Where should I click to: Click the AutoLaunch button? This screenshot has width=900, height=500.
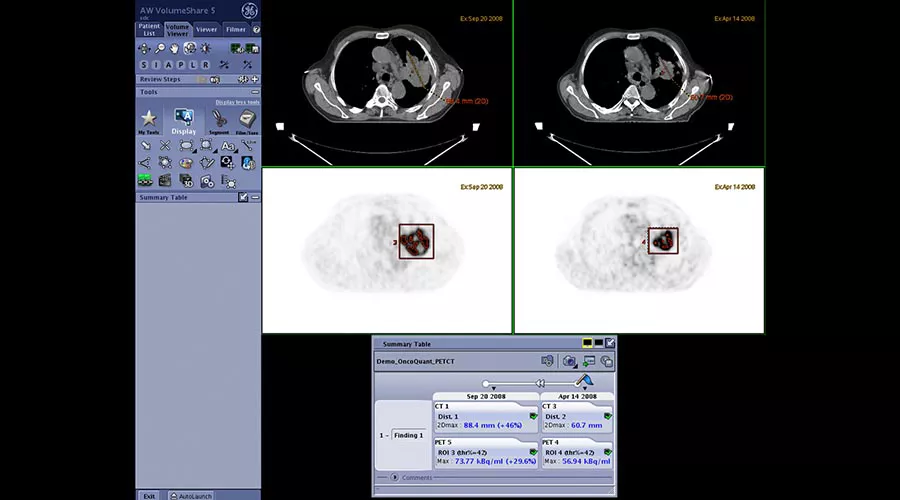191,496
